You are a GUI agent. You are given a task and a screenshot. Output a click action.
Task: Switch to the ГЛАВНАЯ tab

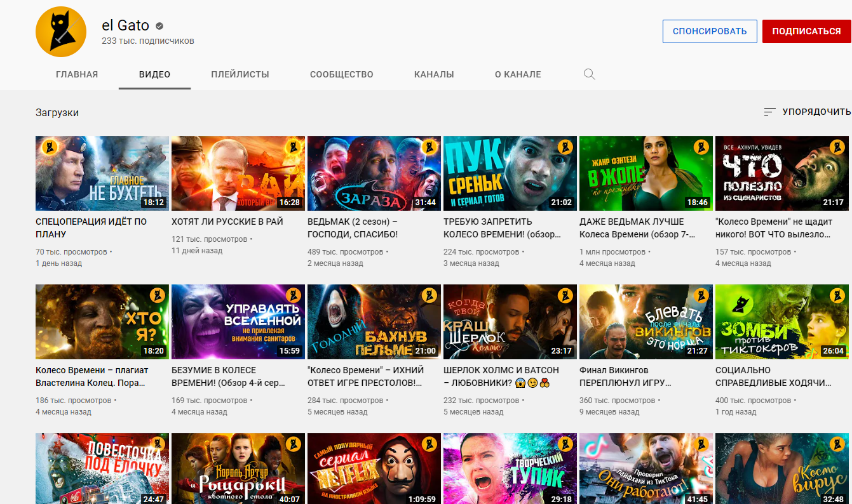[x=77, y=74]
